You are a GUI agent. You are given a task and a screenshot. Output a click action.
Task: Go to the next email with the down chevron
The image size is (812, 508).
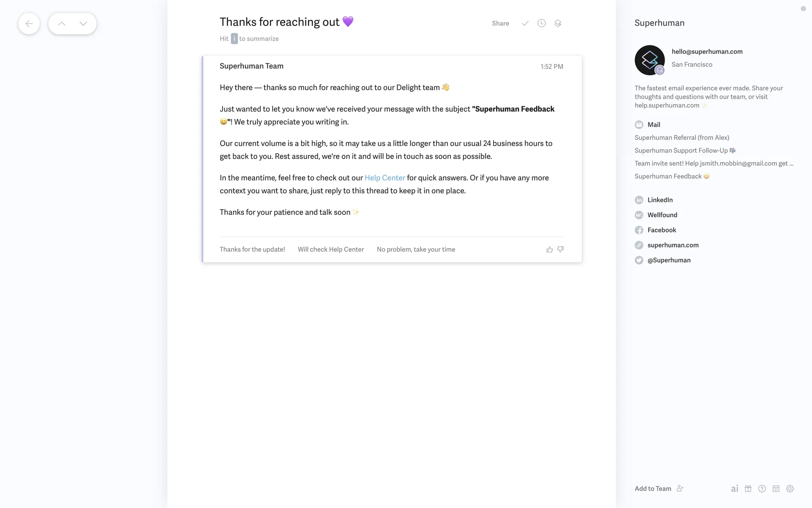83,24
